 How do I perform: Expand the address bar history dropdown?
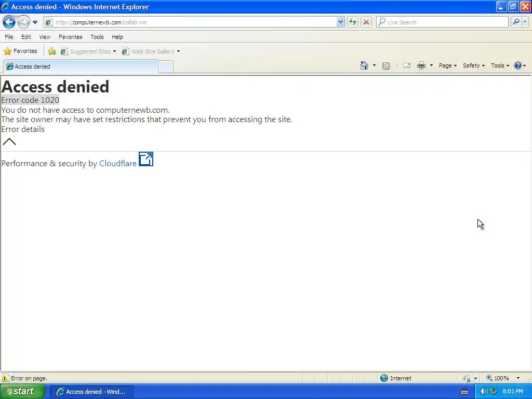pyautogui.click(x=340, y=22)
